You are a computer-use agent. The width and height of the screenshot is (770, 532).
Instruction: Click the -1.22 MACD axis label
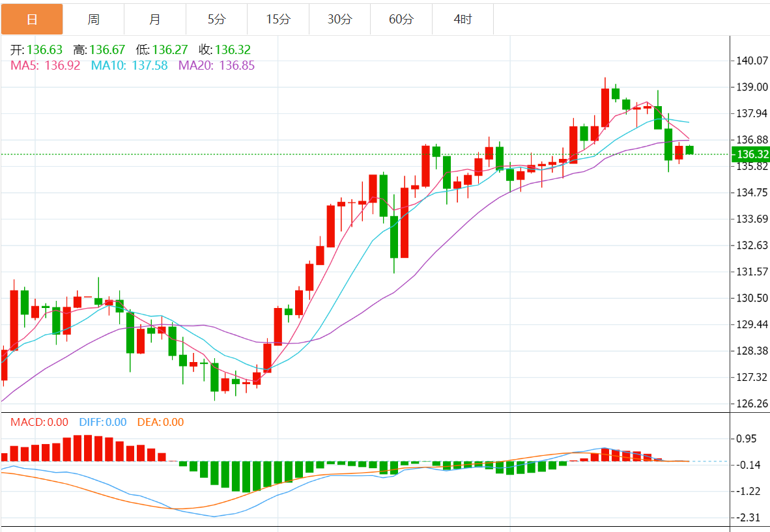tap(749, 492)
